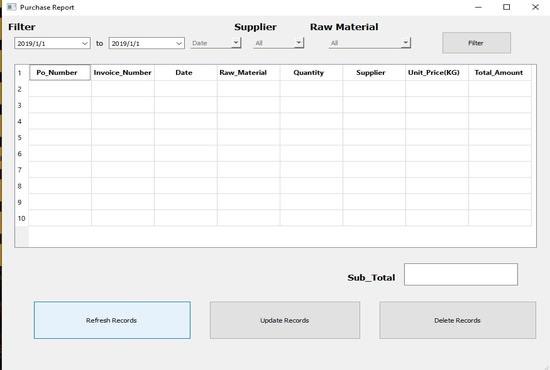Select row header 3
The width and height of the screenshot is (550, 370).
pyautogui.click(x=22, y=105)
